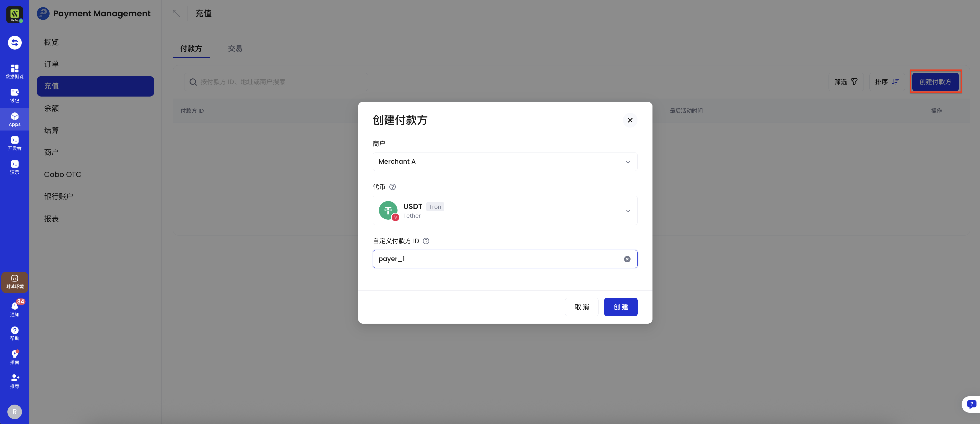
Task: Click the 推荐 referral person icon
Action: tap(15, 381)
